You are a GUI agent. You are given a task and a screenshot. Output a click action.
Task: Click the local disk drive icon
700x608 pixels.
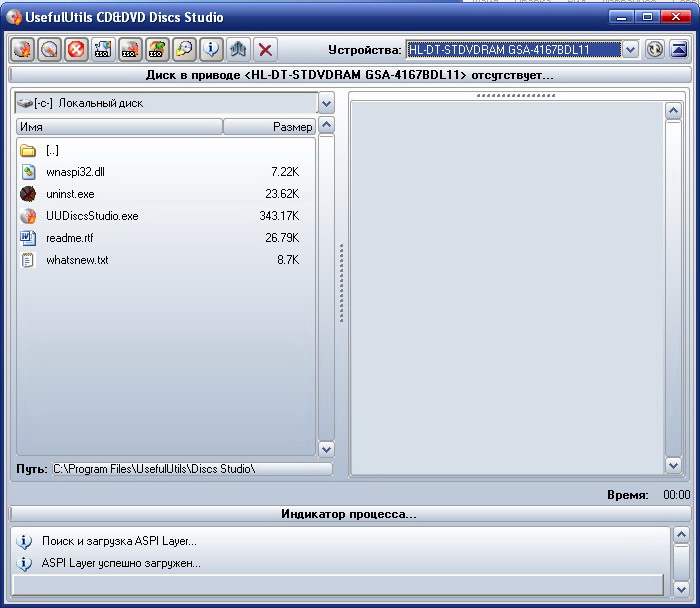click(25, 103)
